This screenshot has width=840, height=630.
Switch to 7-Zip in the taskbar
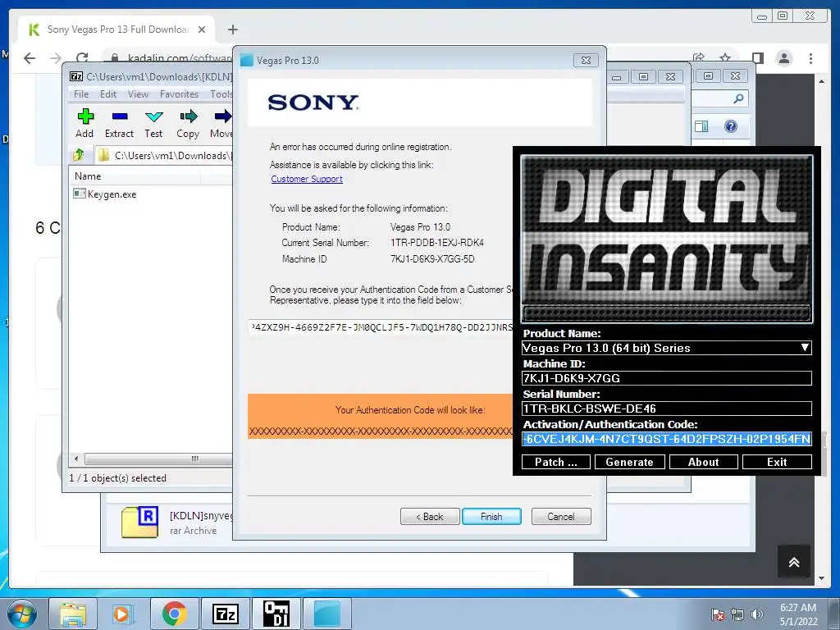pyautogui.click(x=225, y=614)
